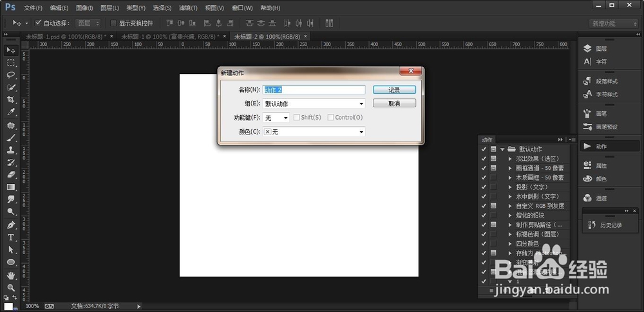The width and height of the screenshot is (644, 312).
Task: Select the Zoom tool
Action: click(x=11, y=288)
